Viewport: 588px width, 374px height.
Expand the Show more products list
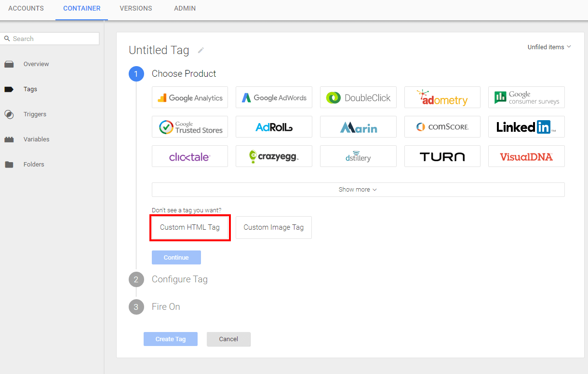[358, 190]
